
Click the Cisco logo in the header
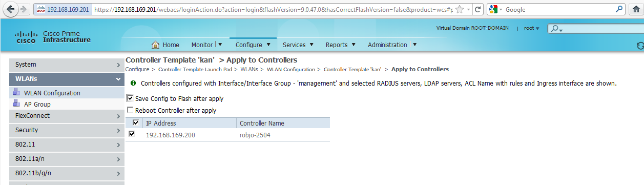click(x=26, y=37)
